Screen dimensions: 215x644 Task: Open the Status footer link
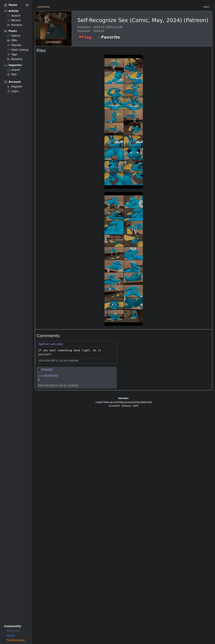click(x=126, y=406)
